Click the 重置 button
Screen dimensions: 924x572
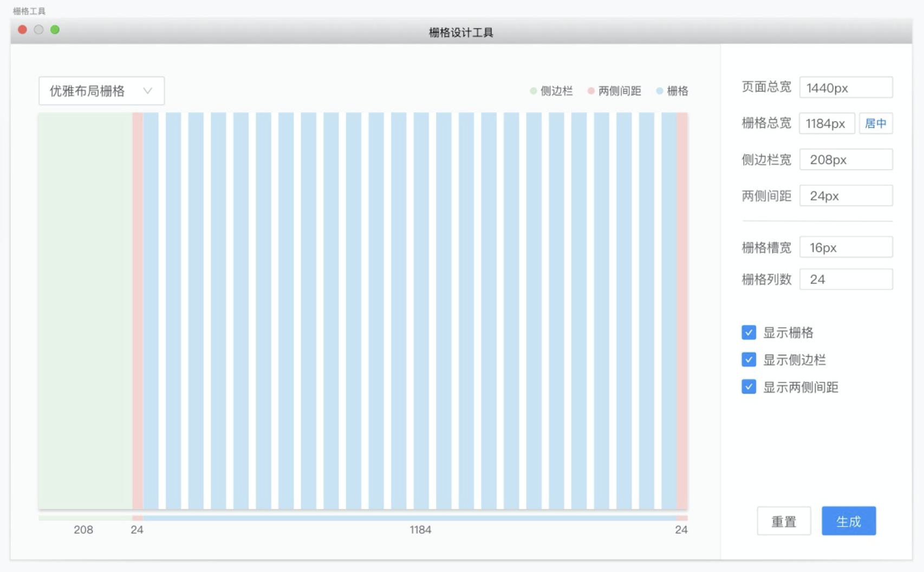click(784, 521)
